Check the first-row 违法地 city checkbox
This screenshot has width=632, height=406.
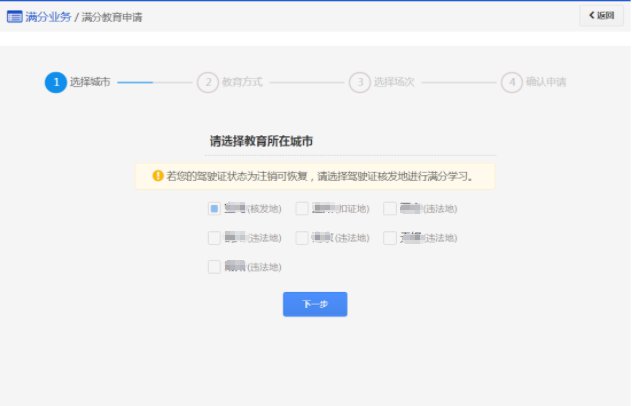pos(390,209)
